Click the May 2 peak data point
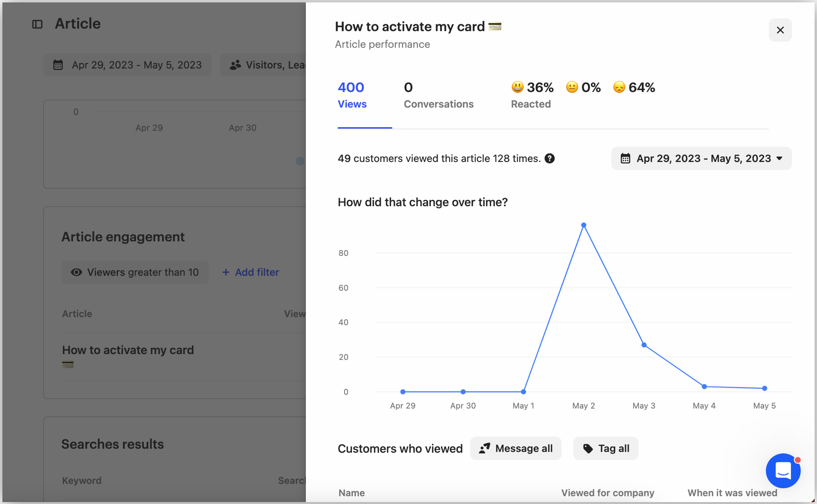The image size is (817, 504). click(584, 225)
